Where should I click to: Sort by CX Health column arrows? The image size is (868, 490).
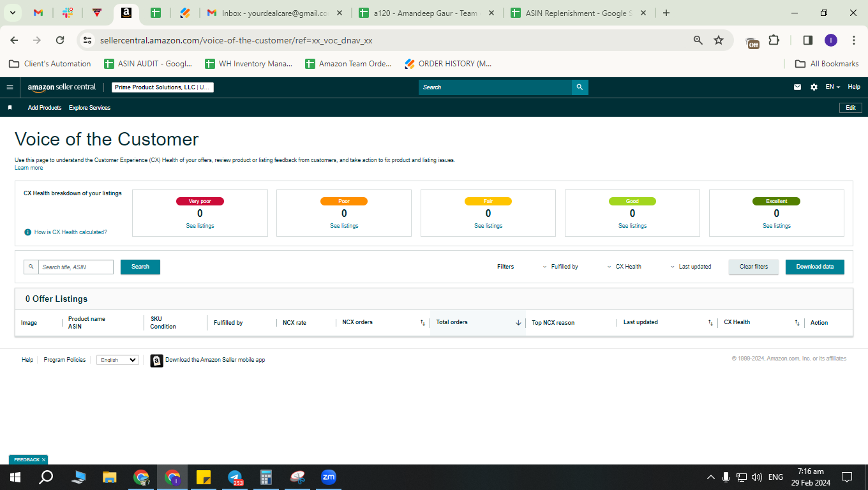[797, 323]
